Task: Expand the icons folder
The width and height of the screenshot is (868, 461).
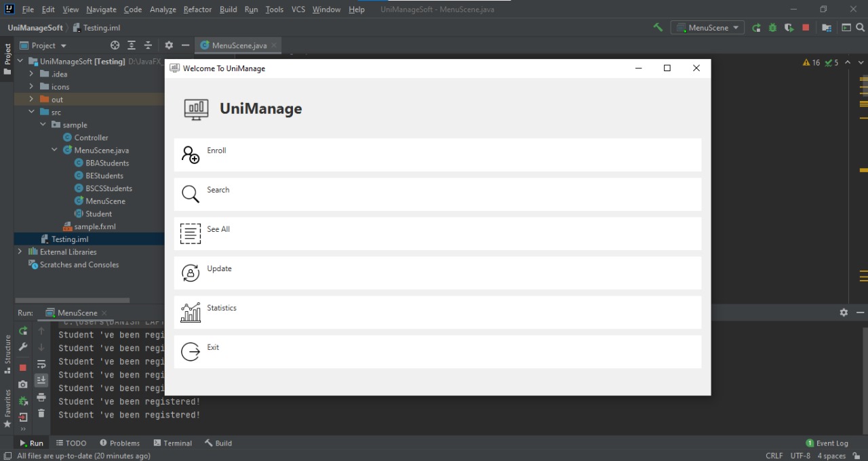Action: (x=31, y=87)
